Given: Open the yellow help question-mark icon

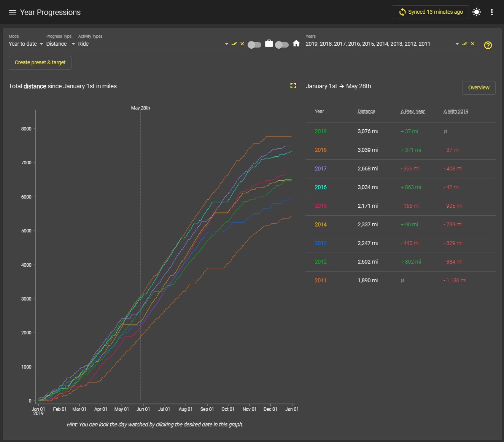Looking at the screenshot, I should click(x=488, y=45).
